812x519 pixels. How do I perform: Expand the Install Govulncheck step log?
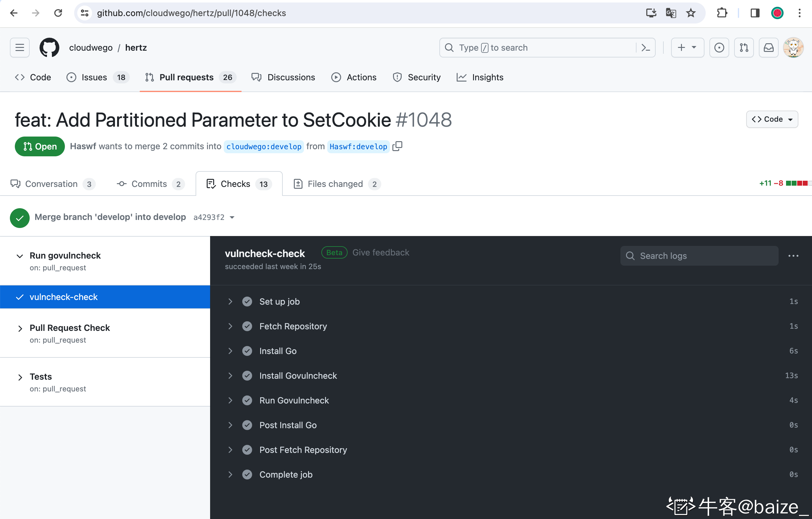(230, 376)
